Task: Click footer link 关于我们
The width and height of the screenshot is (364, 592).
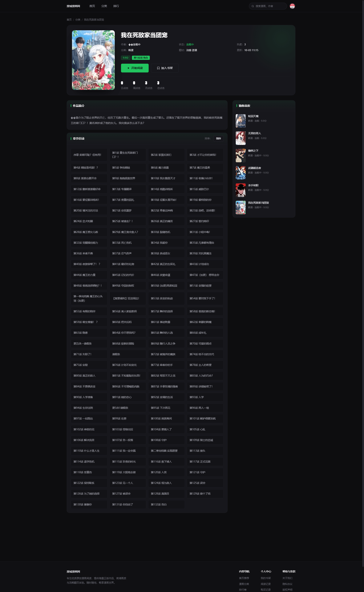Action: tap(287, 578)
